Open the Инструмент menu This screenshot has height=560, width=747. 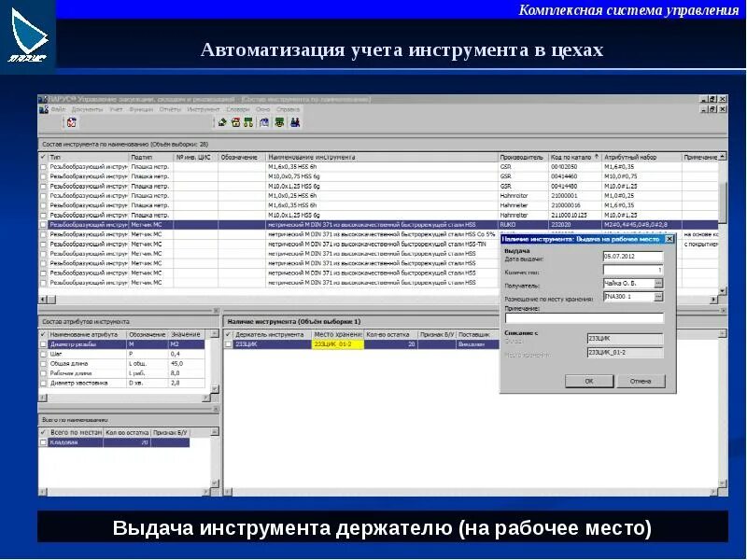(x=204, y=109)
